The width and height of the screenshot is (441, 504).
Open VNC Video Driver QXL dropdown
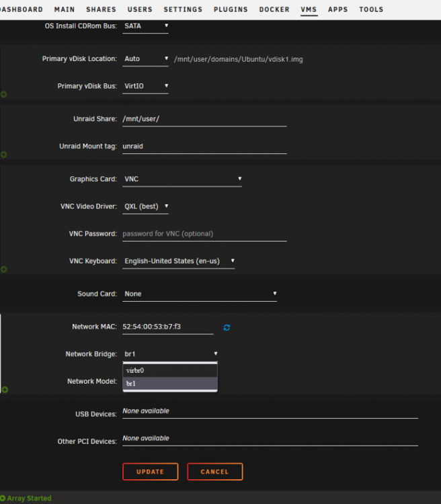click(x=145, y=207)
